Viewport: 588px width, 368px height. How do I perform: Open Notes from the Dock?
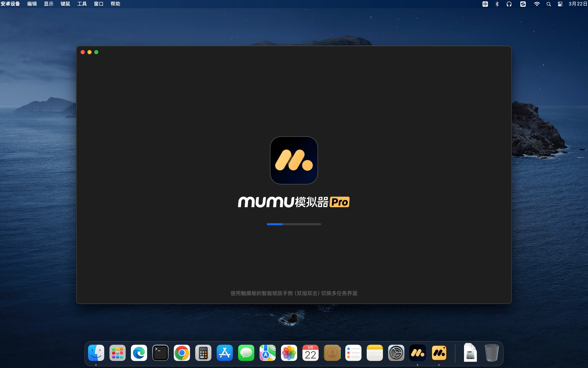tap(375, 353)
